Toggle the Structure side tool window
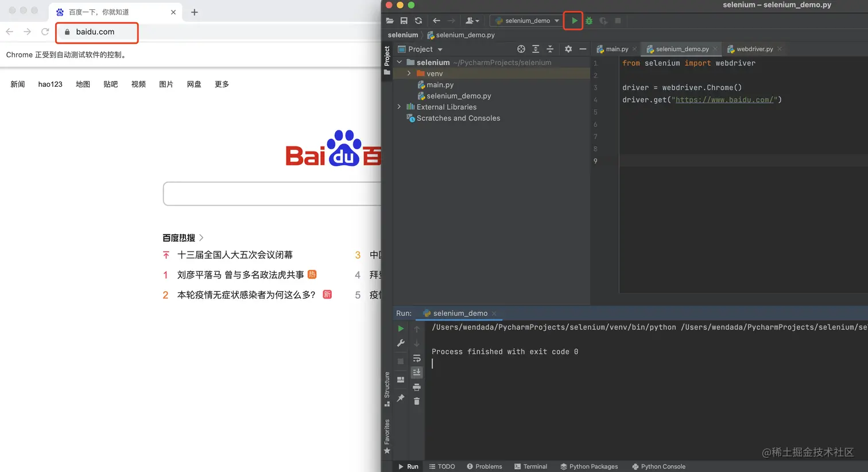Screen dimensions: 868x472 (387, 389)
